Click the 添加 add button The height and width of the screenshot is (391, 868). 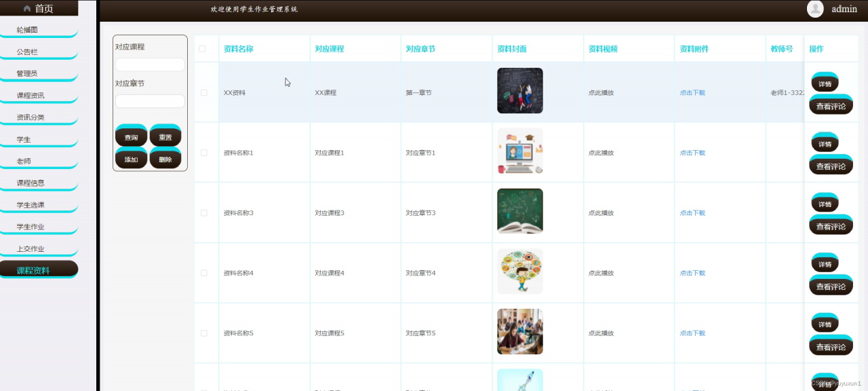pyautogui.click(x=131, y=159)
